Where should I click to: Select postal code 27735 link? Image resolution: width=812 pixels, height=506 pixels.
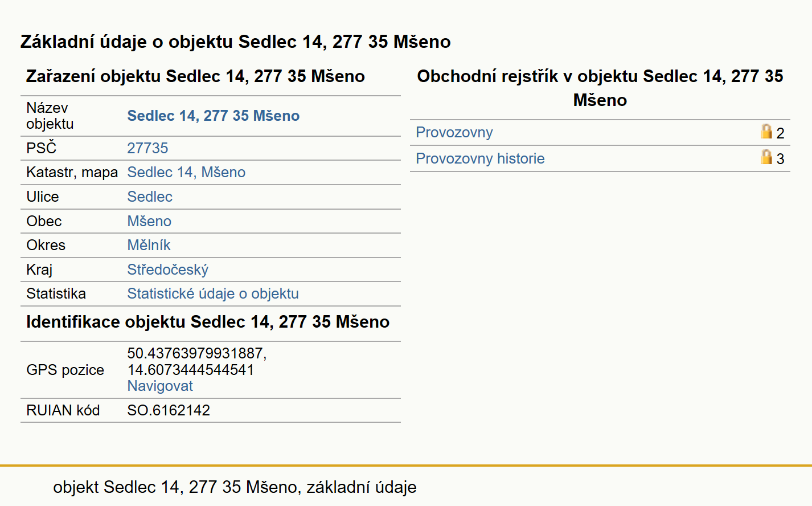coord(147,148)
